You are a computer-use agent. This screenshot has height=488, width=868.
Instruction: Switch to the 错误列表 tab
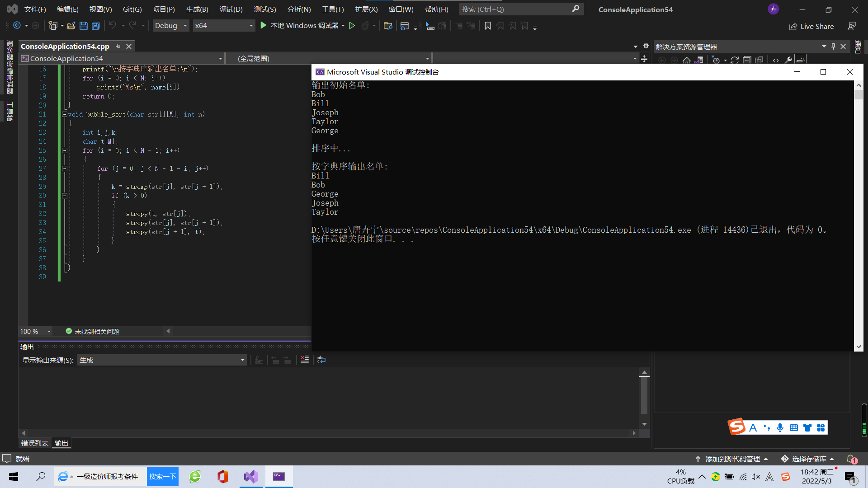[x=35, y=443]
